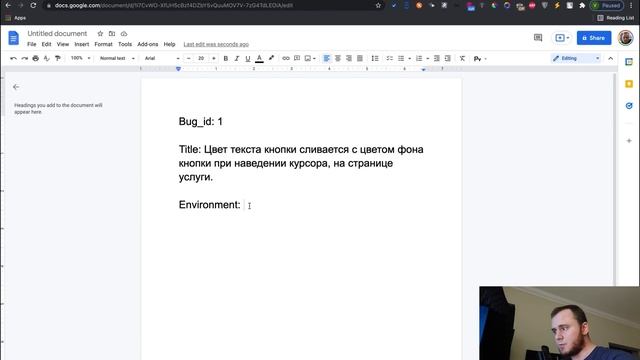Toggle center align
Viewport: 640px width, 360px height.
pyautogui.click(x=338, y=58)
